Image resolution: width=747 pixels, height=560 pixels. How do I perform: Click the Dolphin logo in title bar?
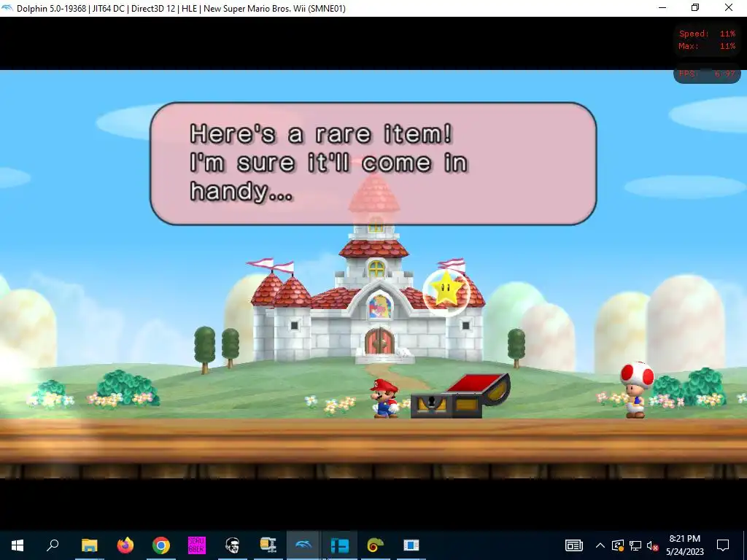pos(7,8)
